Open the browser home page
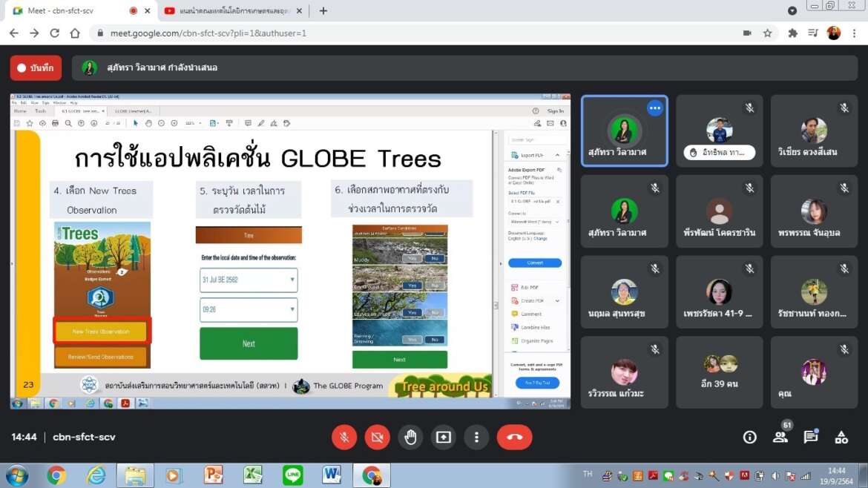Screen dimensions: 868x488 pyautogui.click(x=75, y=33)
